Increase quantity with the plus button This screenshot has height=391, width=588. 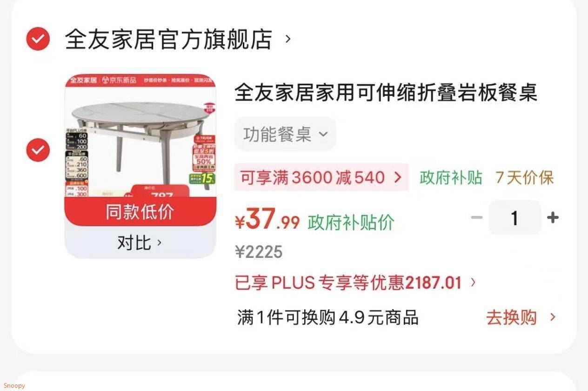tap(553, 217)
